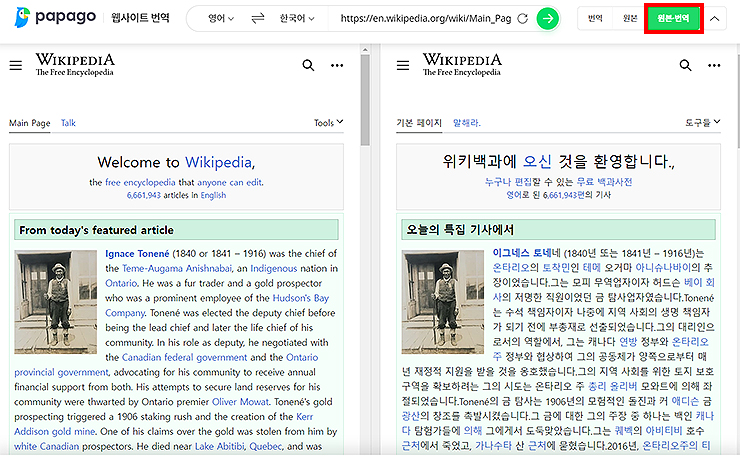
Task: Open the 말해라 tab in translated pane
Action: tap(467, 123)
